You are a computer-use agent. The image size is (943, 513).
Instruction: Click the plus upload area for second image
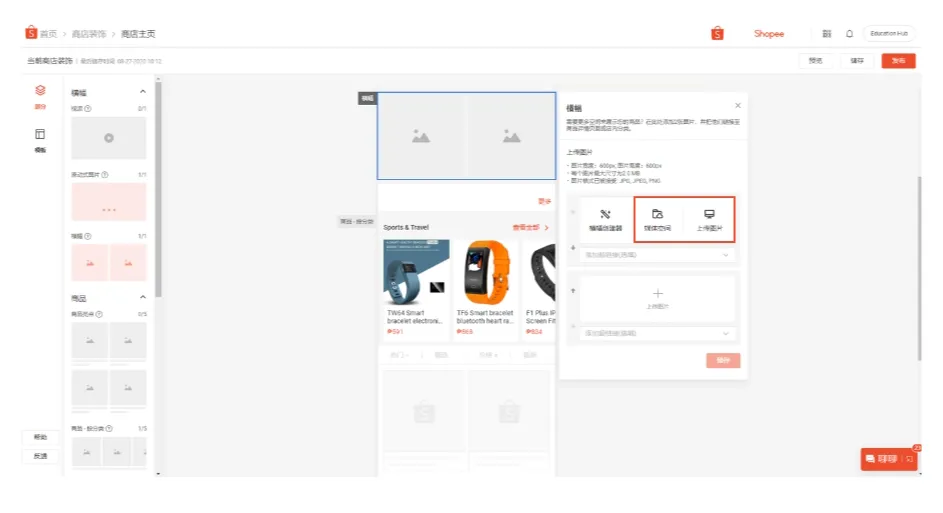(x=657, y=298)
